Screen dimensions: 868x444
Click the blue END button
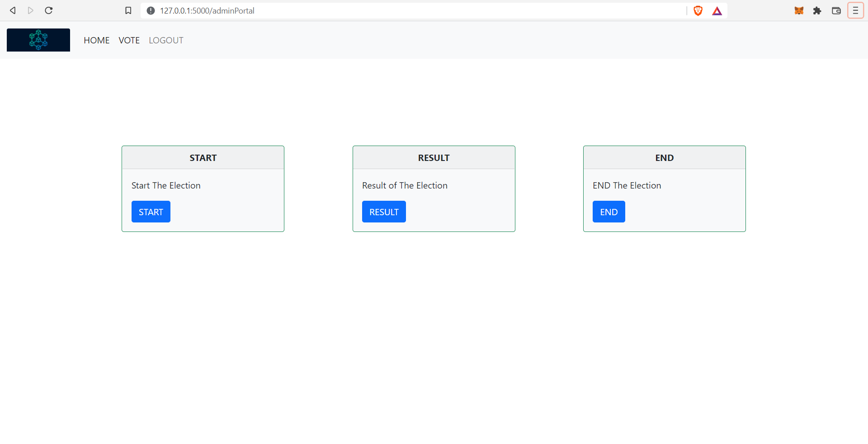point(609,212)
